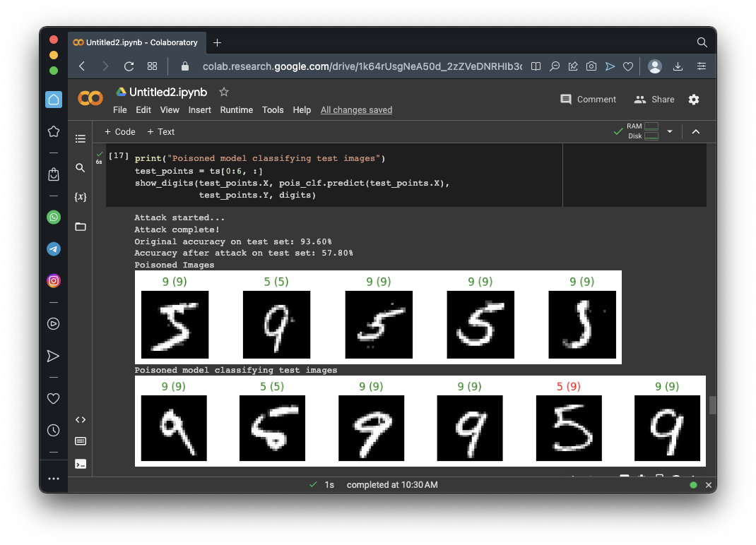Click the All changes saved link
The image size is (756, 545).
pos(356,110)
